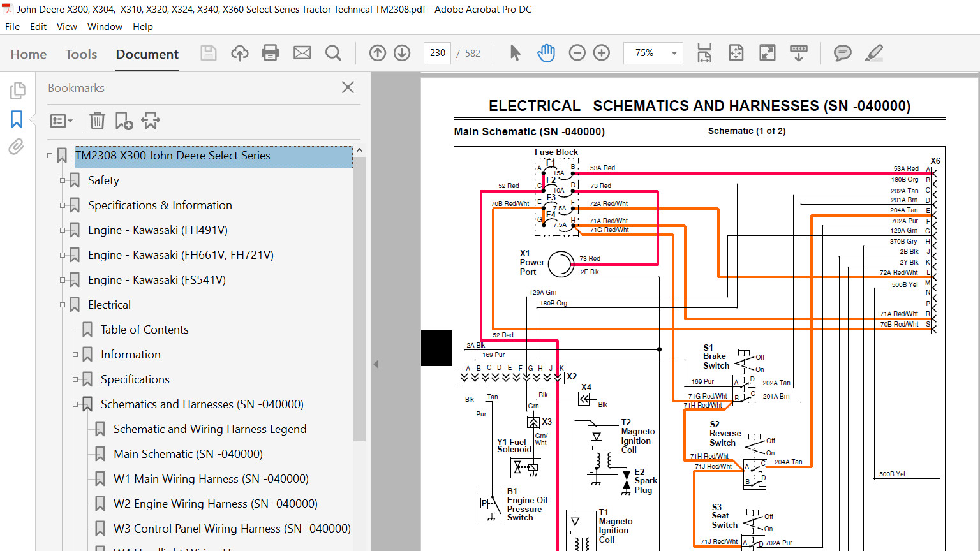Select the Document tab
Viewport: 980px width, 551px height.
click(x=147, y=54)
